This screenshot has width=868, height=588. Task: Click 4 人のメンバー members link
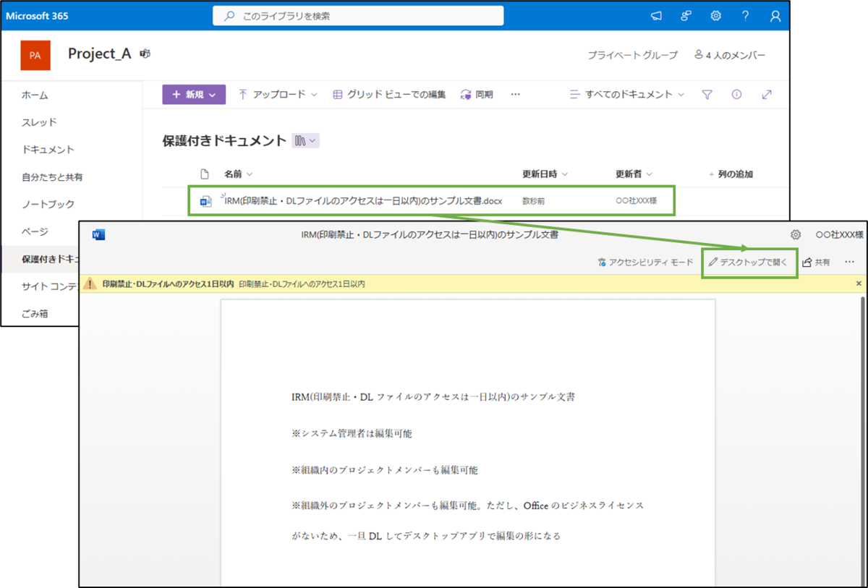coord(730,55)
